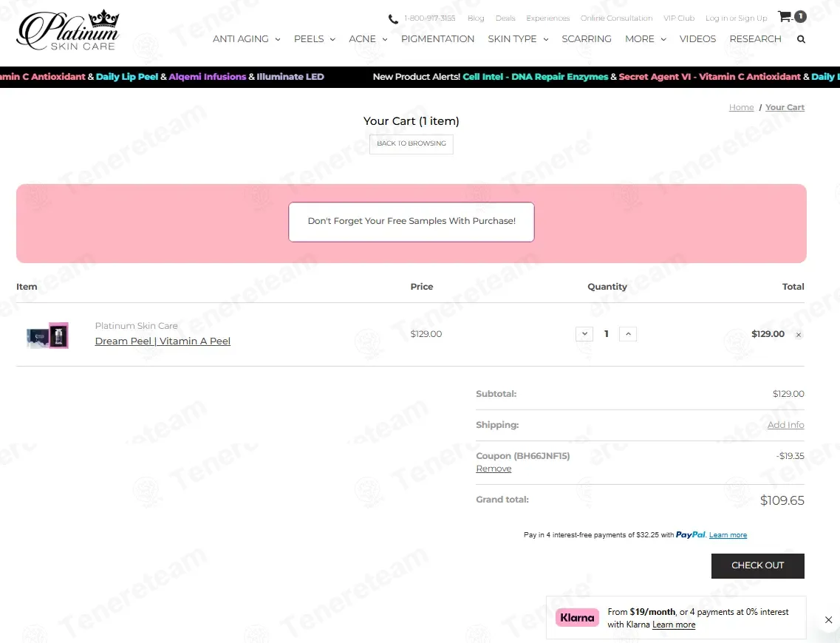Go to Platinum Skin Care logo homepage
The image size is (840, 643).
pos(68,30)
